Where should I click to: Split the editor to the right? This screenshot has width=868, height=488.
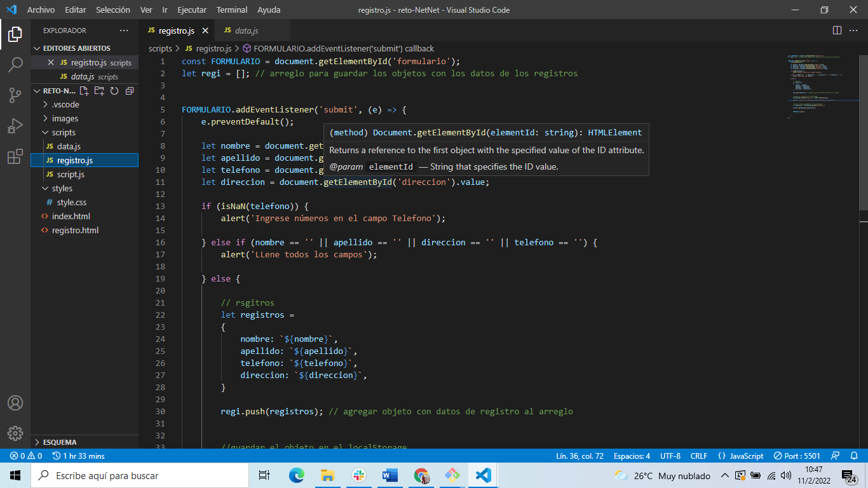837,30
